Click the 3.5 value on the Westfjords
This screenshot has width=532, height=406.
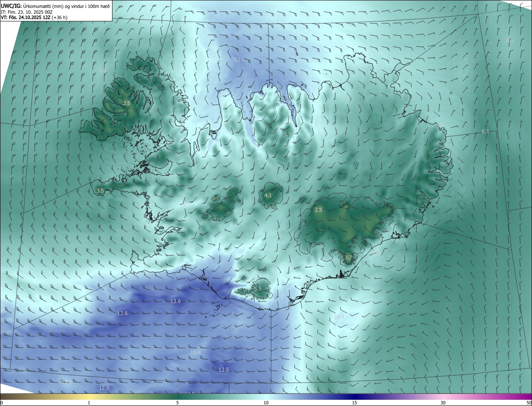point(127,103)
